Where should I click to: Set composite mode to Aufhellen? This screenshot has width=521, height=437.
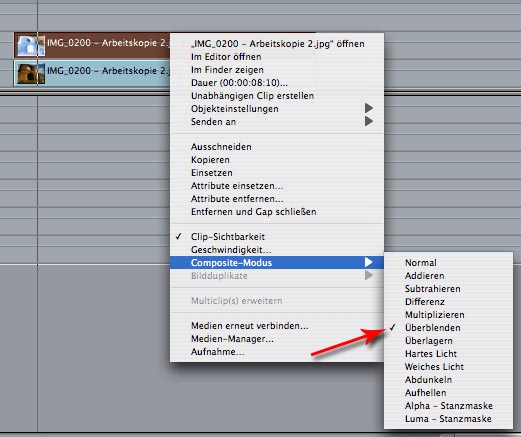448,393
